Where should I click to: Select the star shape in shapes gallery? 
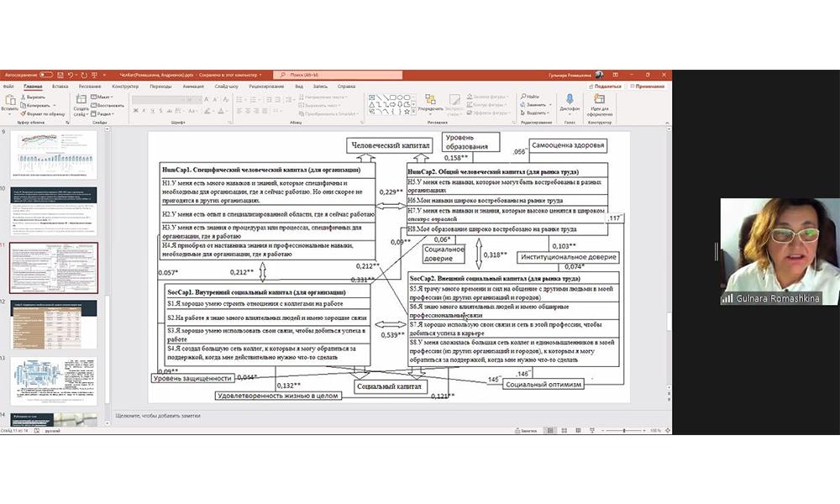click(407, 112)
